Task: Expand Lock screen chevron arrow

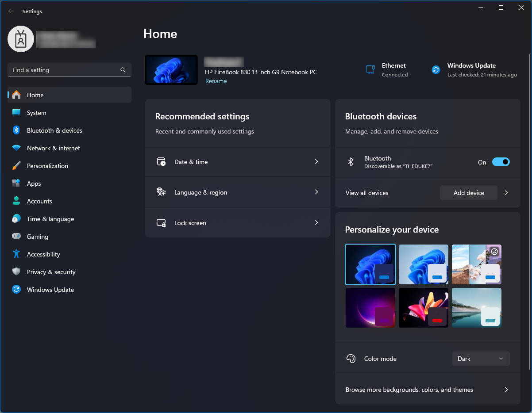Action: [316, 223]
